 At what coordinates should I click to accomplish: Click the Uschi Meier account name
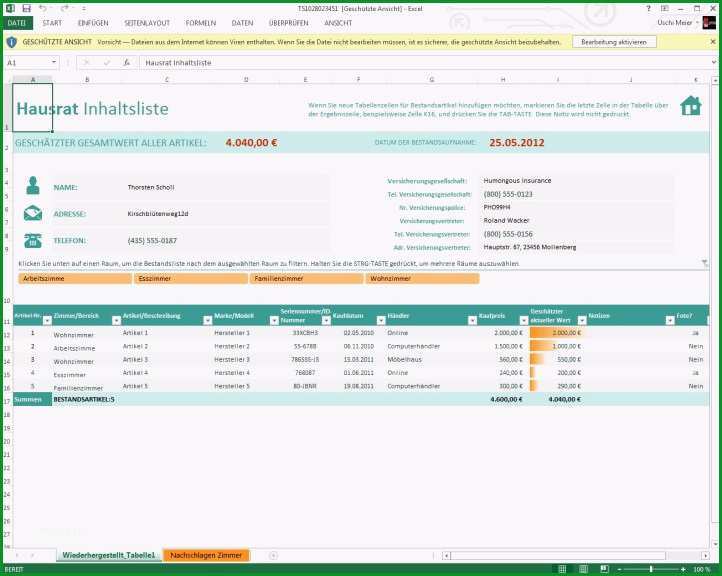675,23
